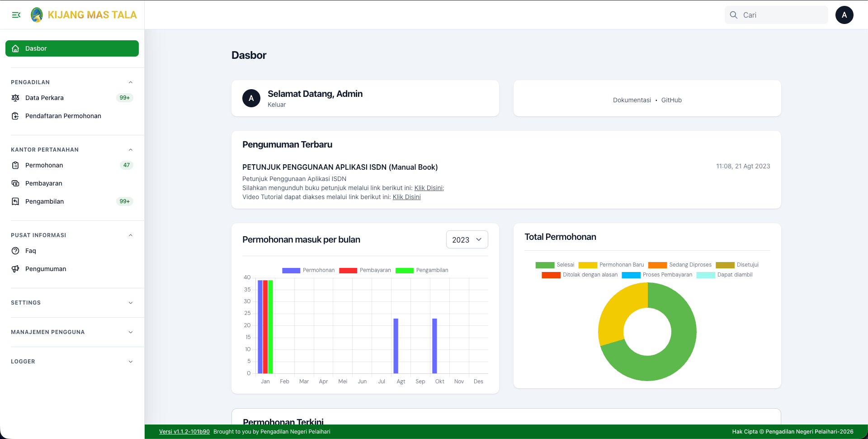The image size is (868, 439).
Task: Click the Pengumuman megaphone icon
Action: [15, 269]
